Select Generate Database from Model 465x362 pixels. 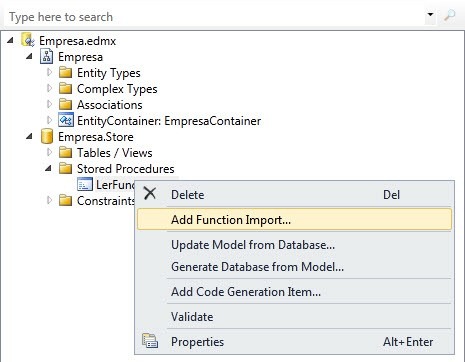click(257, 267)
